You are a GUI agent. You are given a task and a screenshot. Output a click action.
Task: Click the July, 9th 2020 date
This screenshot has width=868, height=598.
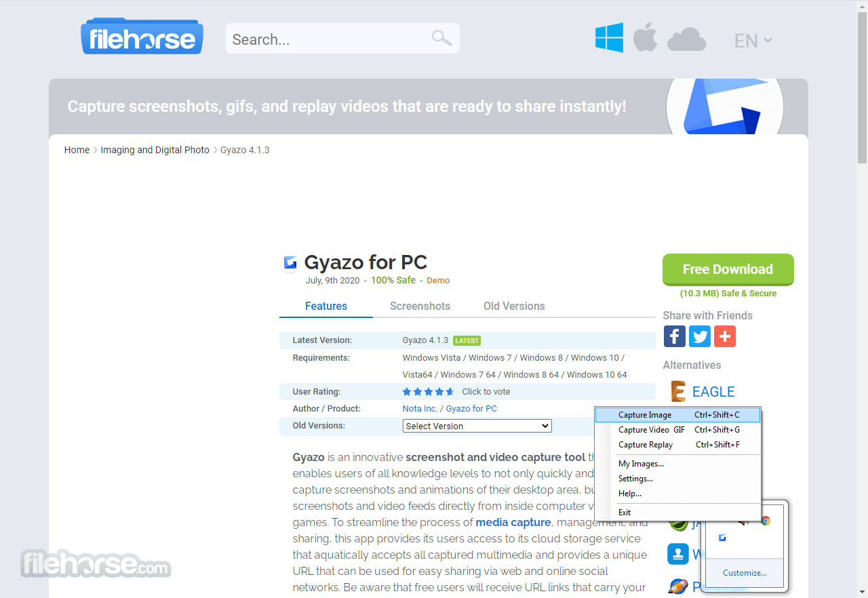pyautogui.click(x=332, y=281)
